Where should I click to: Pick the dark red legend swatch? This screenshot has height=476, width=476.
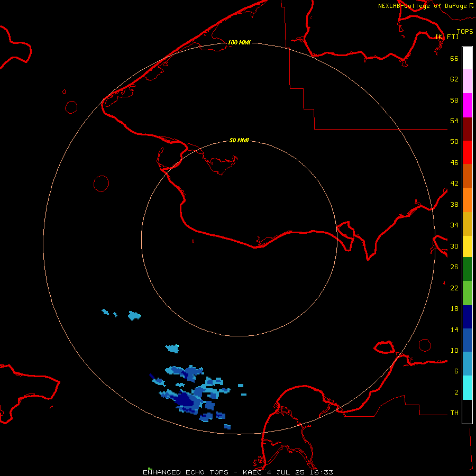click(467, 129)
